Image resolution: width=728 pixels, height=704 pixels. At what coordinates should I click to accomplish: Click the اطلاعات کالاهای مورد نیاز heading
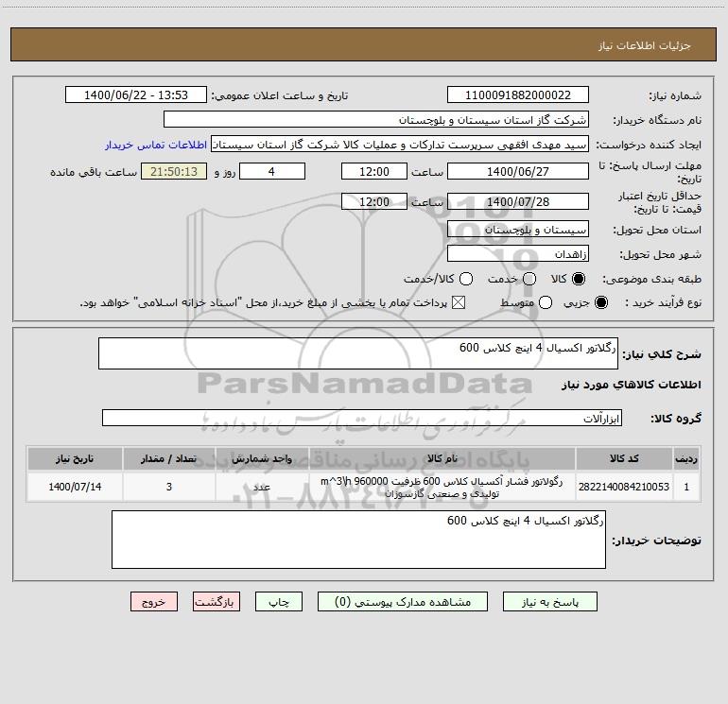point(632,385)
